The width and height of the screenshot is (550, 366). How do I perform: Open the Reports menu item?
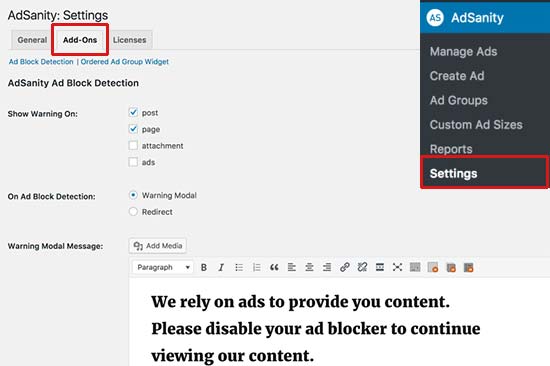click(x=451, y=149)
